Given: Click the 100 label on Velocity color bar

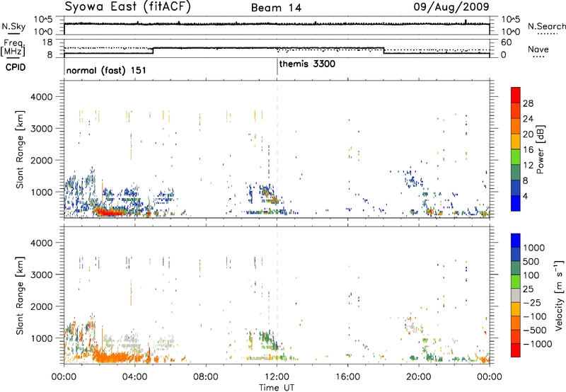Looking at the screenshot, I should (x=530, y=275).
